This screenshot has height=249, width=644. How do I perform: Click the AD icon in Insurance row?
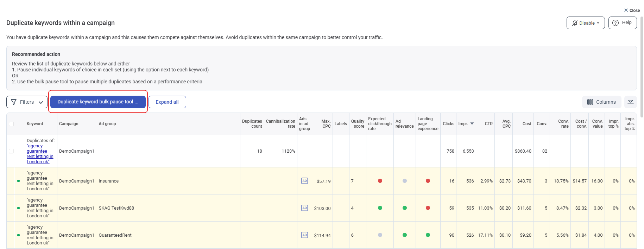pos(304,181)
